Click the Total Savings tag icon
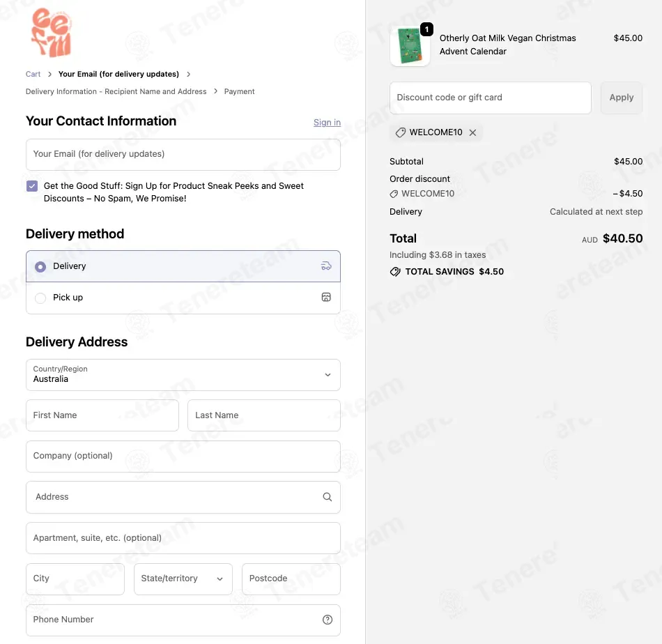This screenshot has width=662, height=644. [x=395, y=272]
